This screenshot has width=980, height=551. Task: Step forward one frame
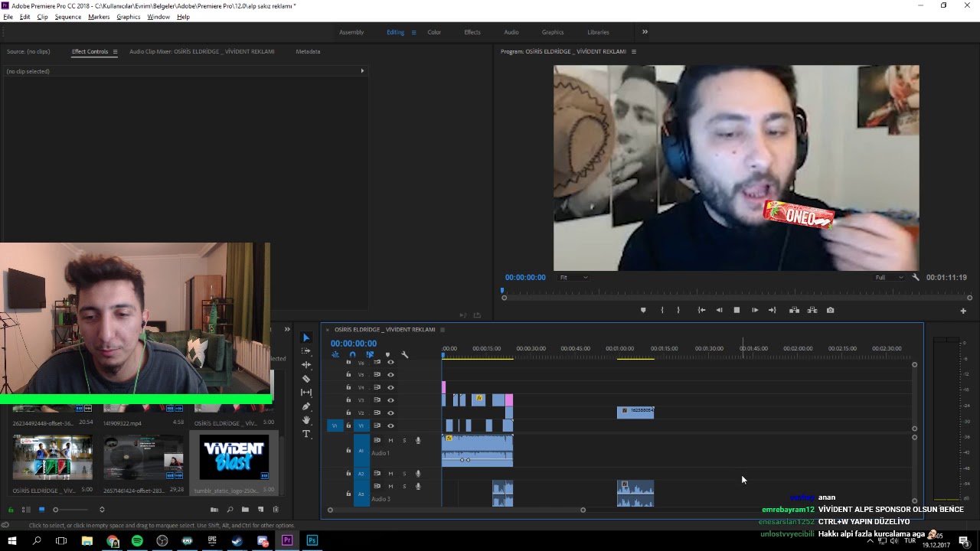(755, 310)
